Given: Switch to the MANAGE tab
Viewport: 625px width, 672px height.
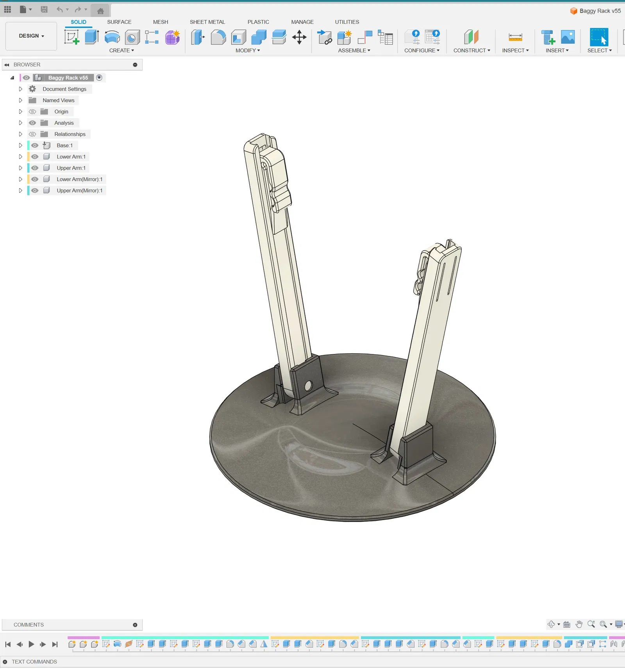Looking at the screenshot, I should click(302, 22).
